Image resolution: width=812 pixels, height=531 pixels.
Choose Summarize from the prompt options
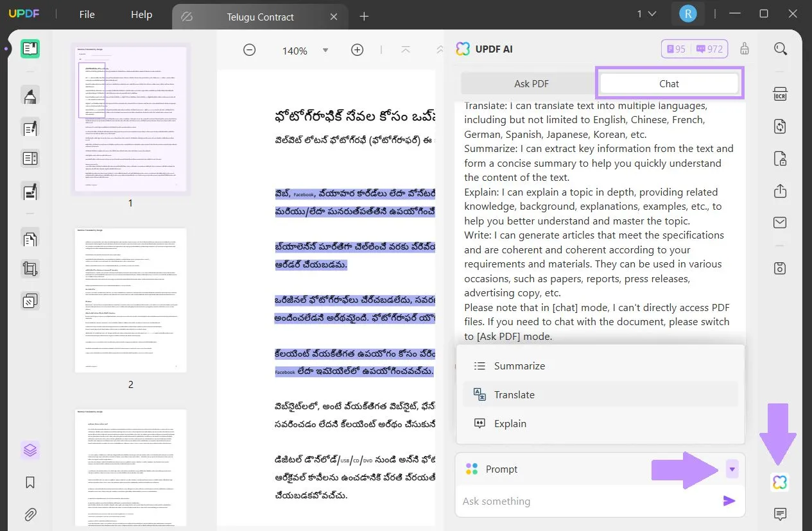[x=519, y=366]
